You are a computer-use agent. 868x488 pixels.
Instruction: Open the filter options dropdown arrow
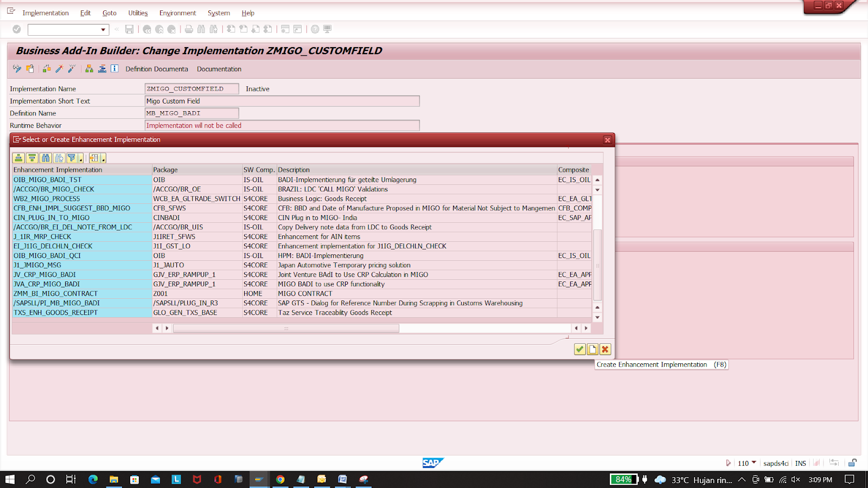point(81,158)
